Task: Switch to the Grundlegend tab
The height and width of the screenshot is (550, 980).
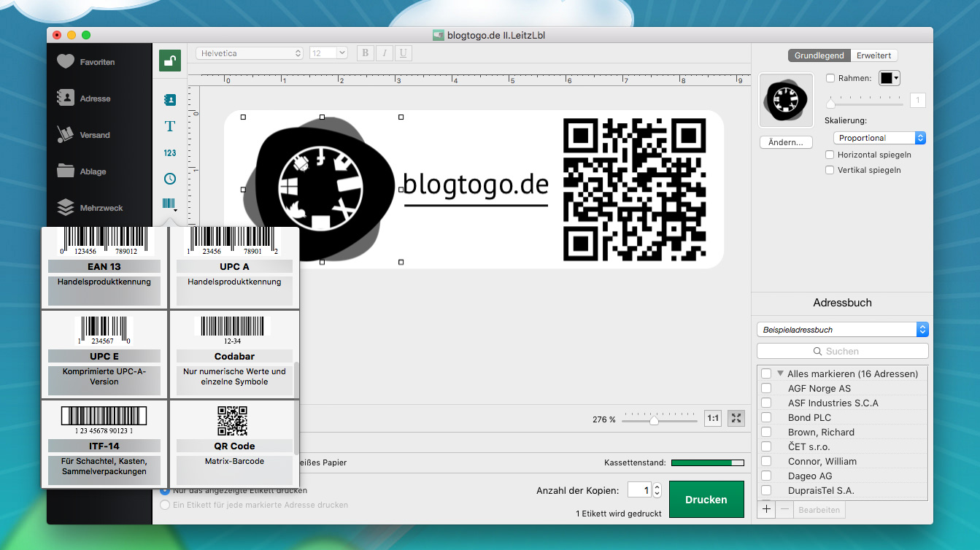Action: tap(819, 55)
